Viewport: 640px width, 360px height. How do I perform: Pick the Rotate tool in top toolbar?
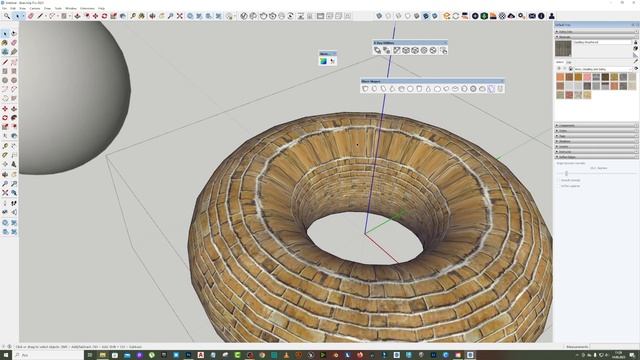104,16
